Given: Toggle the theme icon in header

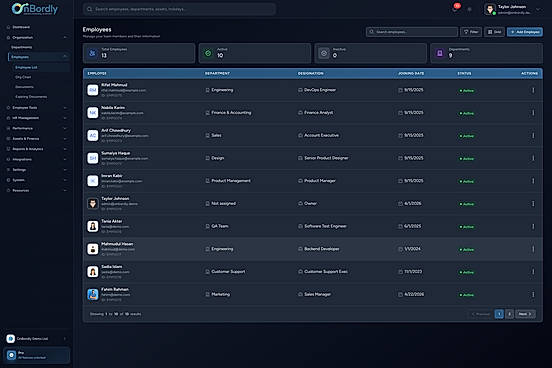Looking at the screenshot, I should pos(469,10).
